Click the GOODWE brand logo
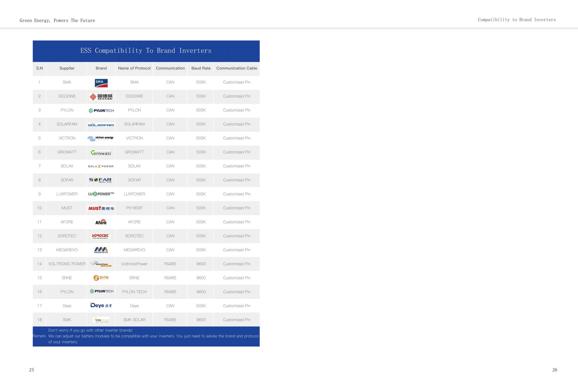578x392 pixels. pyautogui.click(x=101, y=97)
